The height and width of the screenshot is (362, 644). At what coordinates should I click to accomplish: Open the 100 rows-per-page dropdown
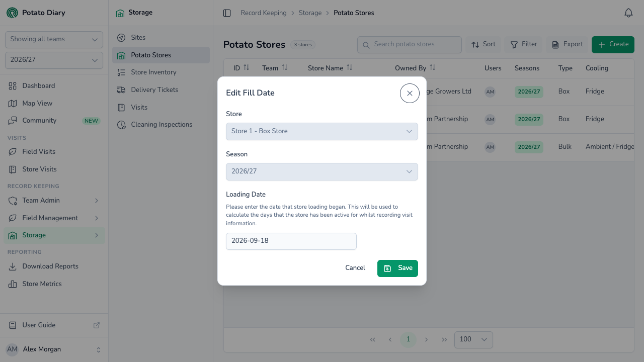[x=473, y=339]
